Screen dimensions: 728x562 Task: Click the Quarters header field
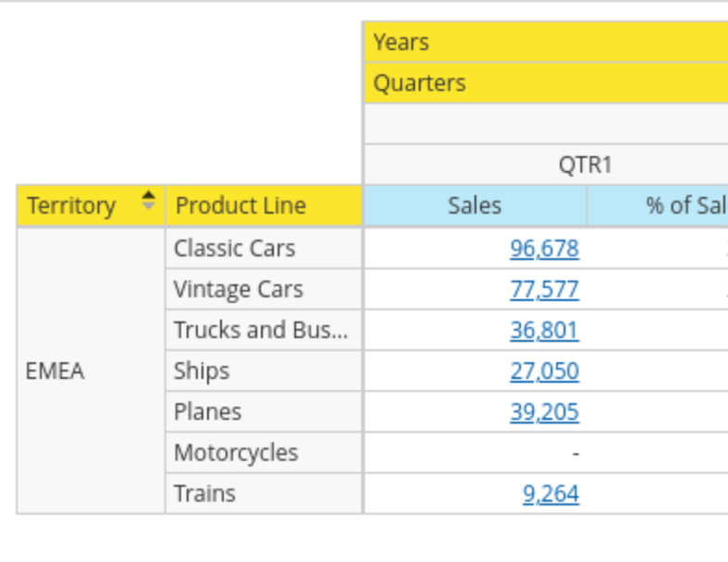coord(420,84)
